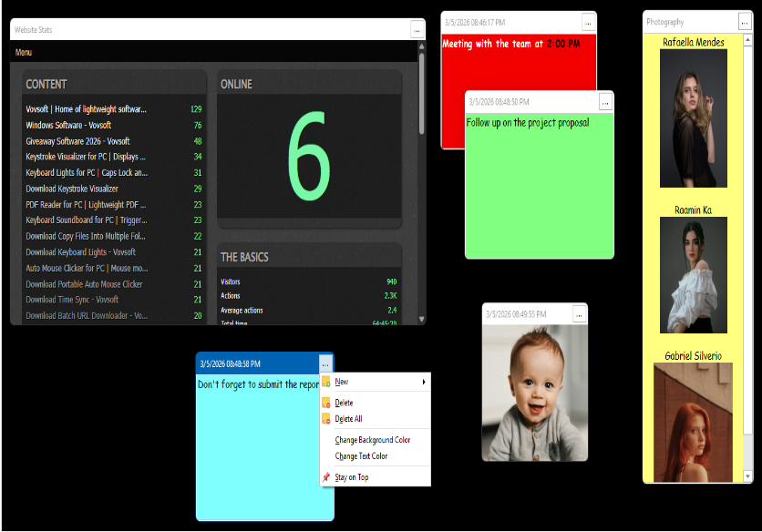Open 'Windows Software - Vovsoft' entry
762x532 pixels.
68,126
